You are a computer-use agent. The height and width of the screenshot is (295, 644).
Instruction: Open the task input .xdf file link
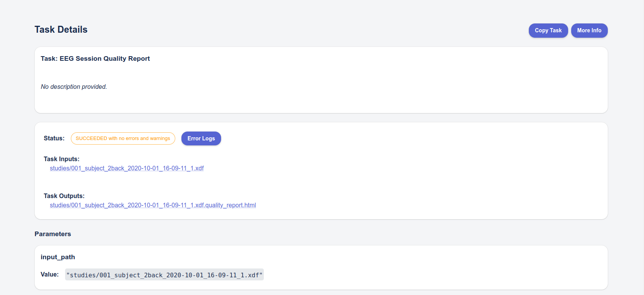point(127,168)
